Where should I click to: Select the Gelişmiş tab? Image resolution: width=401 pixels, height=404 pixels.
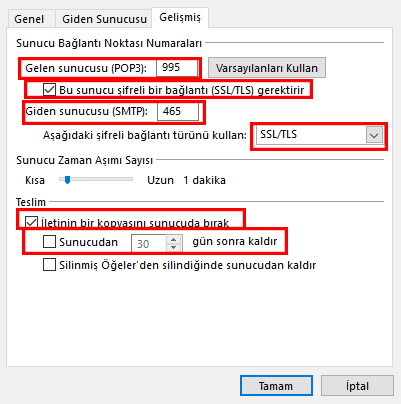[x=180, y=17]
